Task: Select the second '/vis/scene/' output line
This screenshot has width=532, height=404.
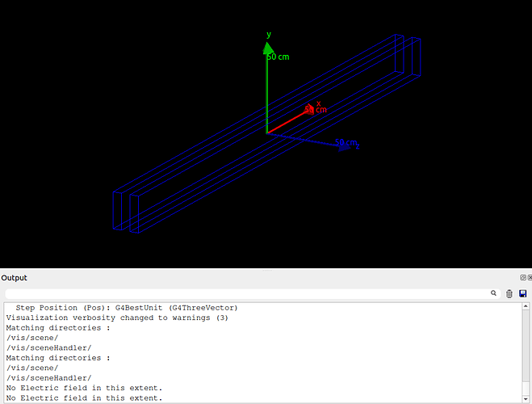Action: tap(32, 368)
